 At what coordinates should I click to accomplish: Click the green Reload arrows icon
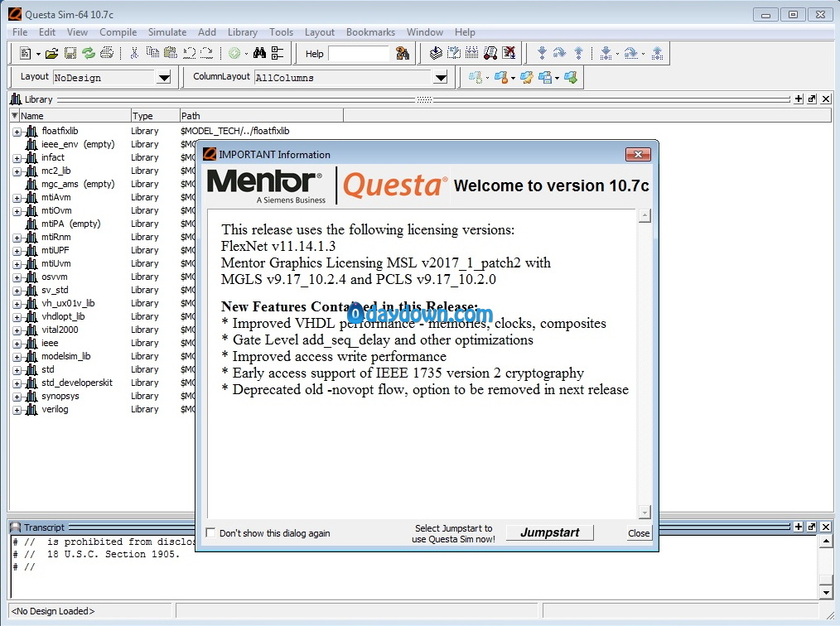89,53
